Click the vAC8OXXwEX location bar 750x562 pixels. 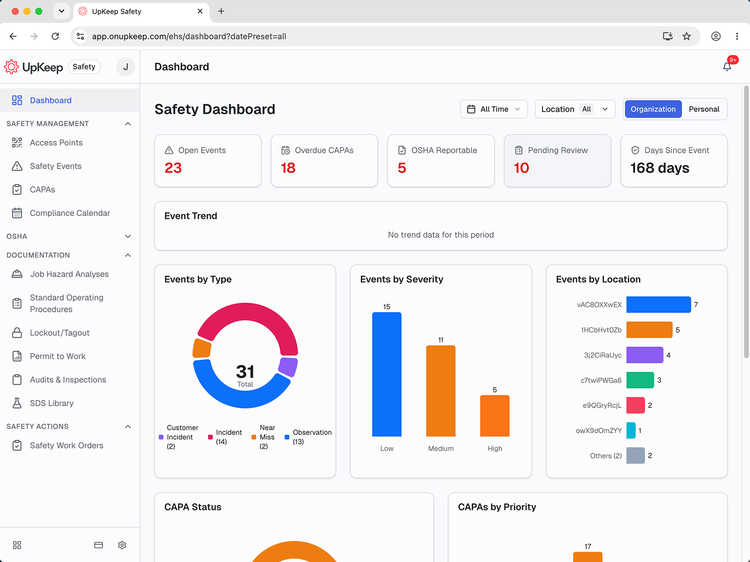658,305
